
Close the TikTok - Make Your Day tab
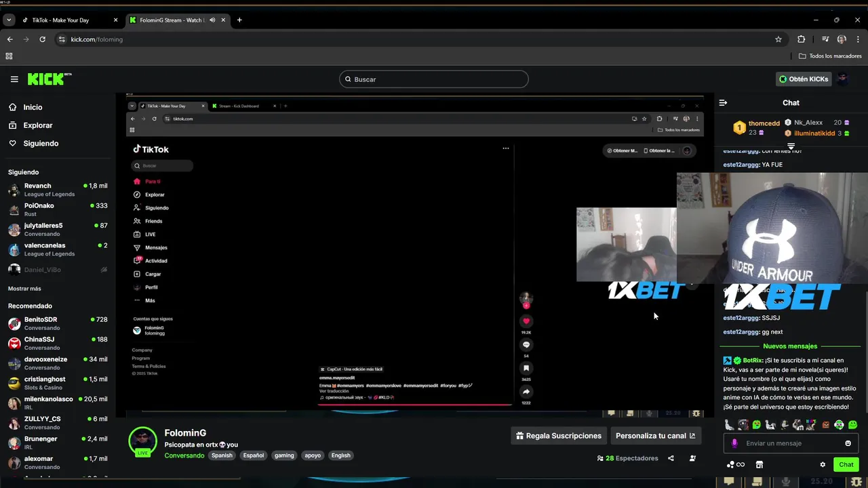[x=115, y=20]
